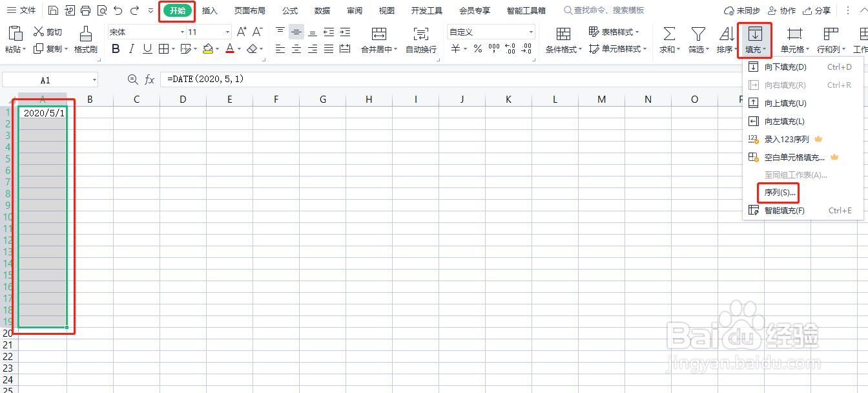Decrease decimal places
Image resolution: width=868 pixels, height=393 pixels.
[x=526, y=48]
